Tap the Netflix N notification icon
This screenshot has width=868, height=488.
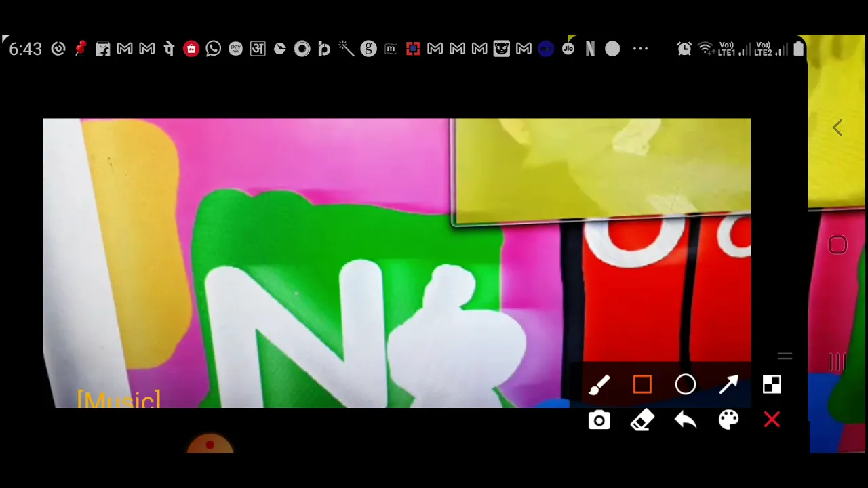pyautogui.click(x=590, y=49)
